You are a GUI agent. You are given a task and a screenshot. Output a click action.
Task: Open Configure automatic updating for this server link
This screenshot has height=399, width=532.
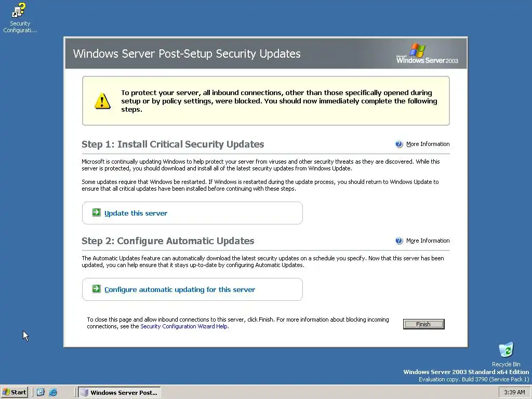click(179, 289)
